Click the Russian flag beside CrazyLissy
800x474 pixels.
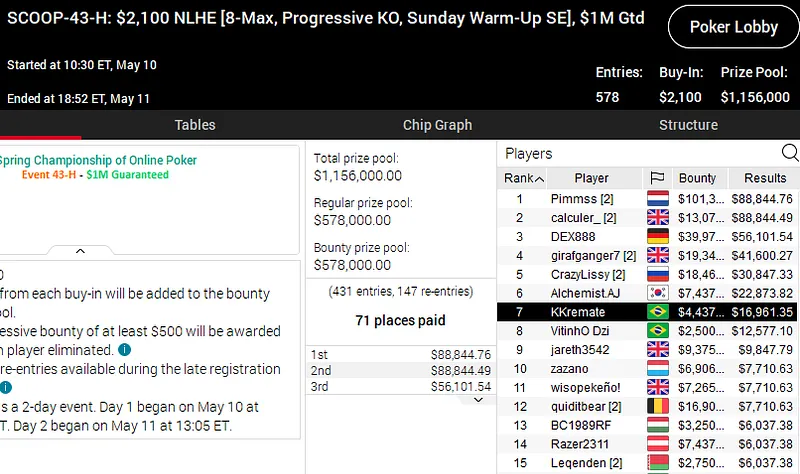pos(657,274)
